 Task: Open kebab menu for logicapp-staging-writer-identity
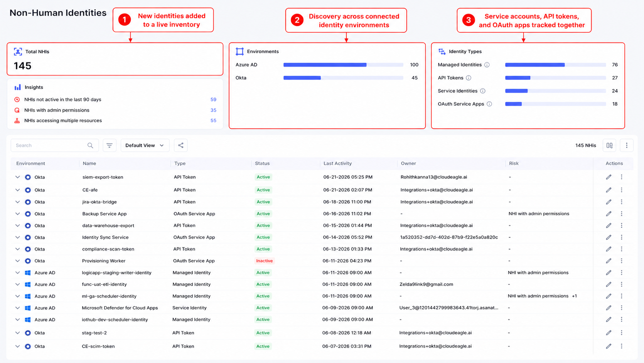tap(622, 272)
